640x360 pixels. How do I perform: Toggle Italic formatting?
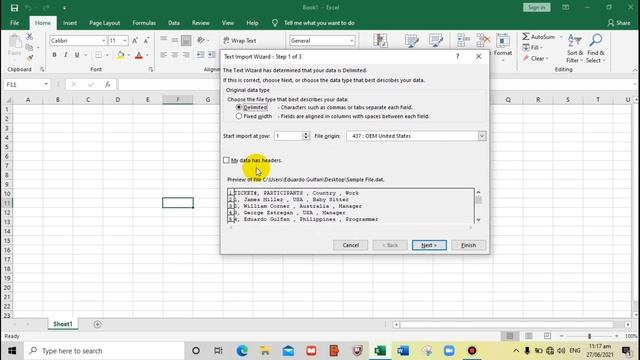(x=65, y=55)
